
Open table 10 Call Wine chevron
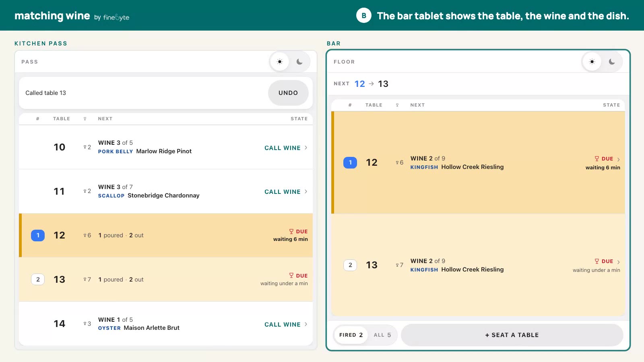306,148
